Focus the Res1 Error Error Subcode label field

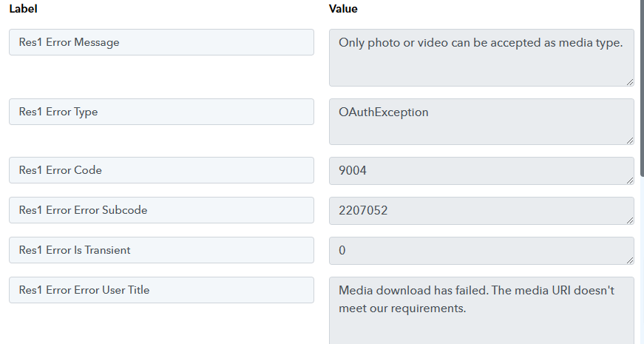coord(161,210)
